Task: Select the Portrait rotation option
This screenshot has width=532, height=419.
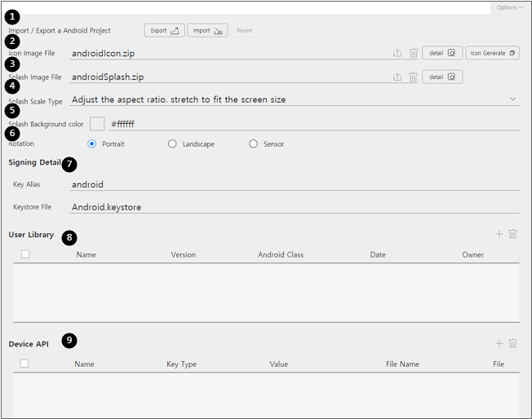Action: tap(92, 144)
